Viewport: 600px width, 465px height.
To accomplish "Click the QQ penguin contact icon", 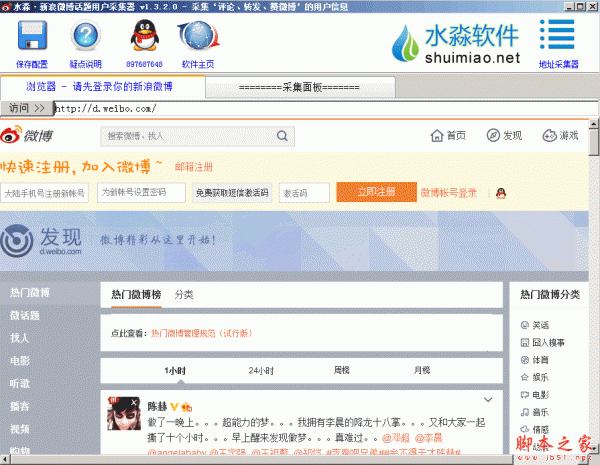I will click(144, 35).
